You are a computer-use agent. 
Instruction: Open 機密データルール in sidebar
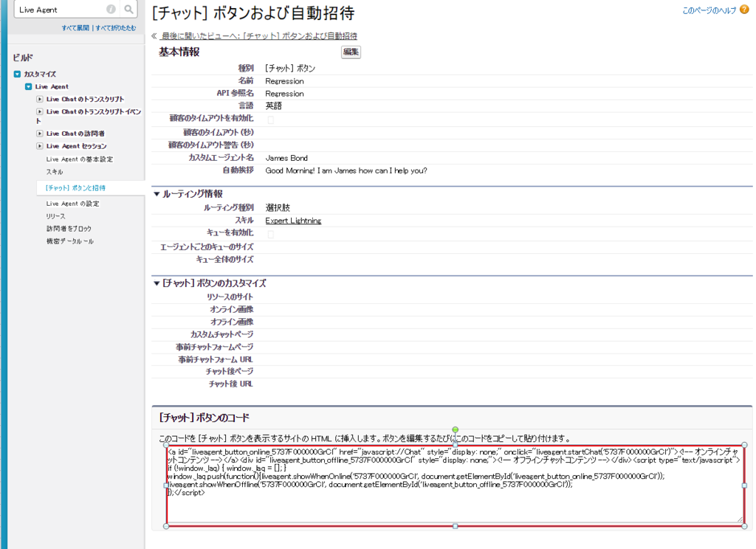coord(70,241)
